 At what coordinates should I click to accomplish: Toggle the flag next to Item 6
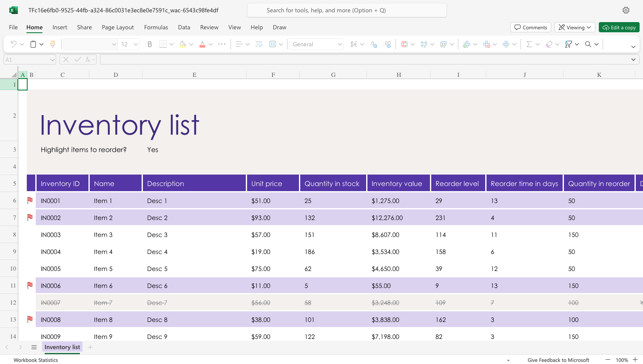[30, 285]
